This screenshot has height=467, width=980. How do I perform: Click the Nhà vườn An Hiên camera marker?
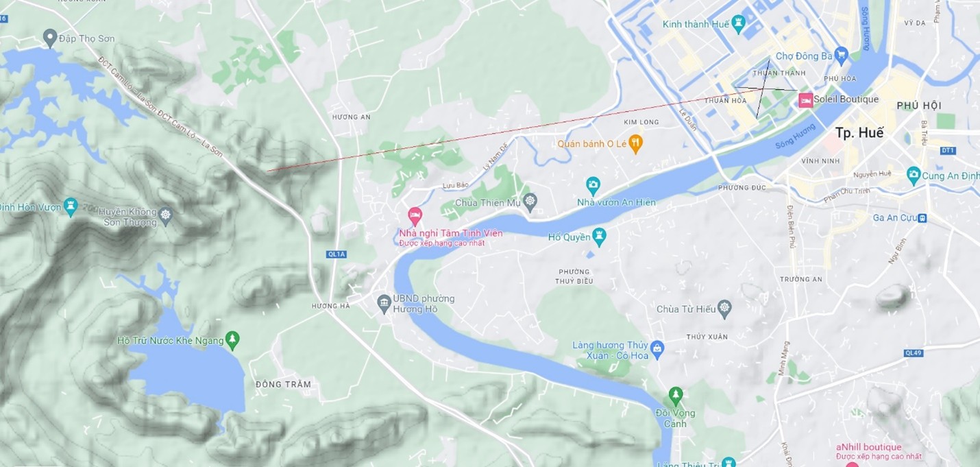[x=593, y=184]
